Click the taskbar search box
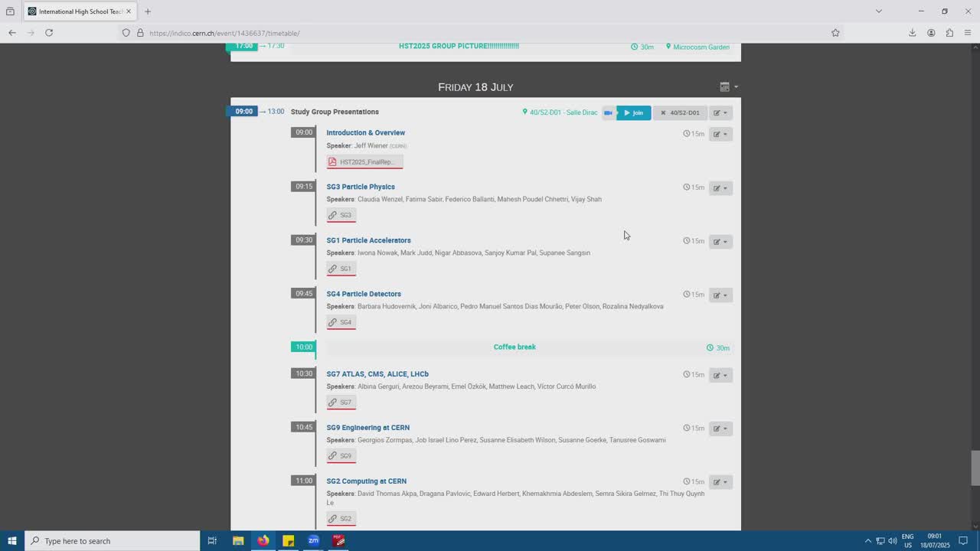 click(x=113, y=541)
